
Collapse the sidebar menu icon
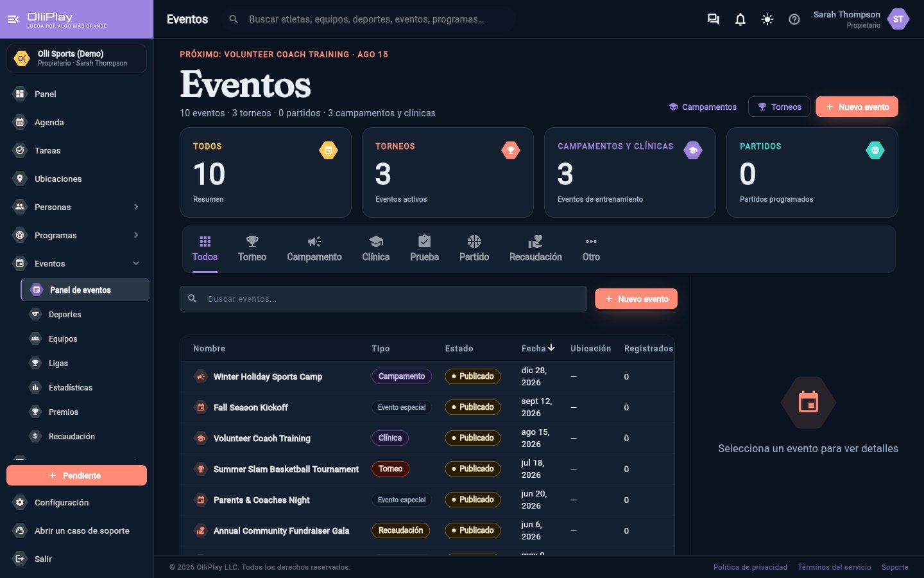[x=13, y=19]
